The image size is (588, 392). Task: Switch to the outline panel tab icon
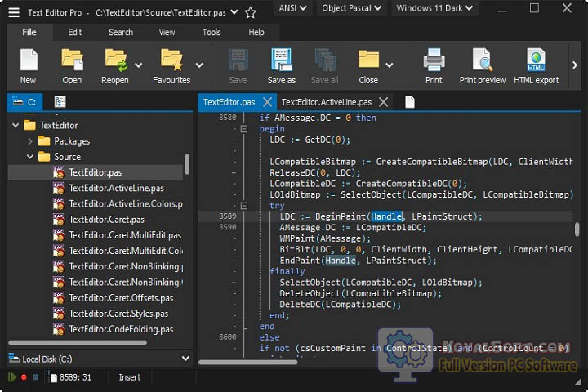tap(60, 101)
